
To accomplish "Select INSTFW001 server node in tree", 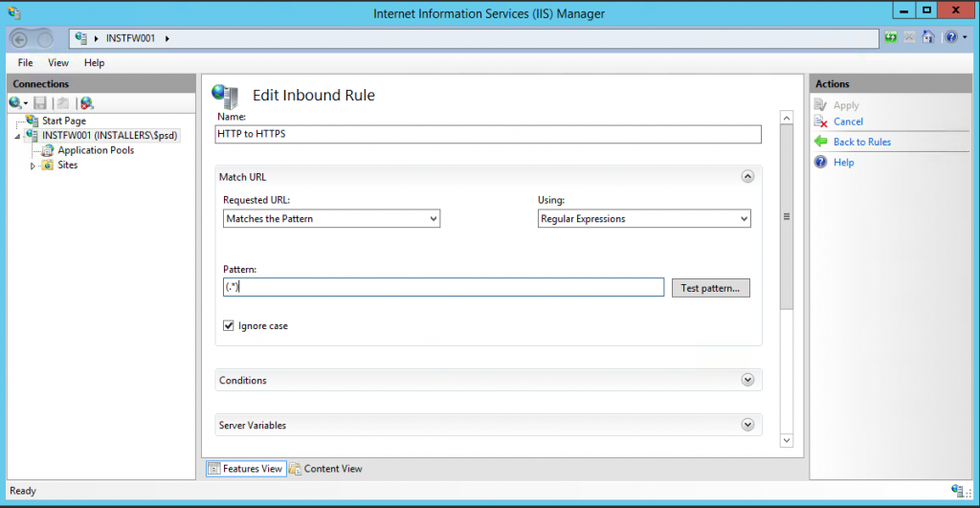I will [x=109, y=136].
